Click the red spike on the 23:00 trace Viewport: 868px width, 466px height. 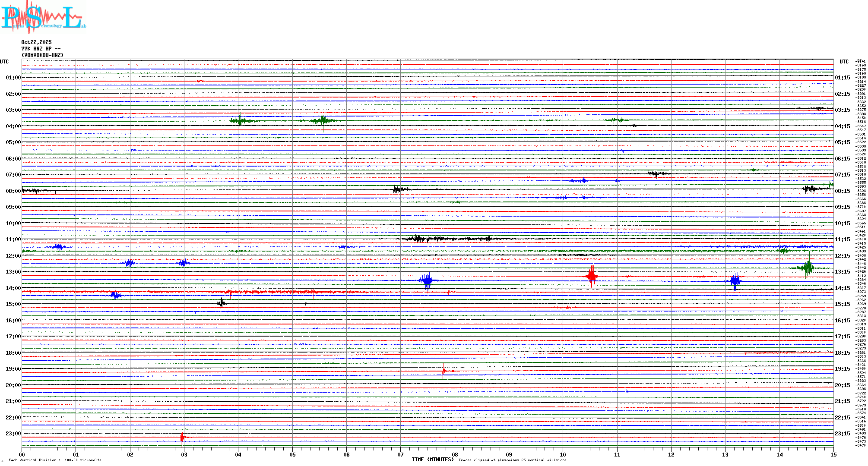coord(182,437)
